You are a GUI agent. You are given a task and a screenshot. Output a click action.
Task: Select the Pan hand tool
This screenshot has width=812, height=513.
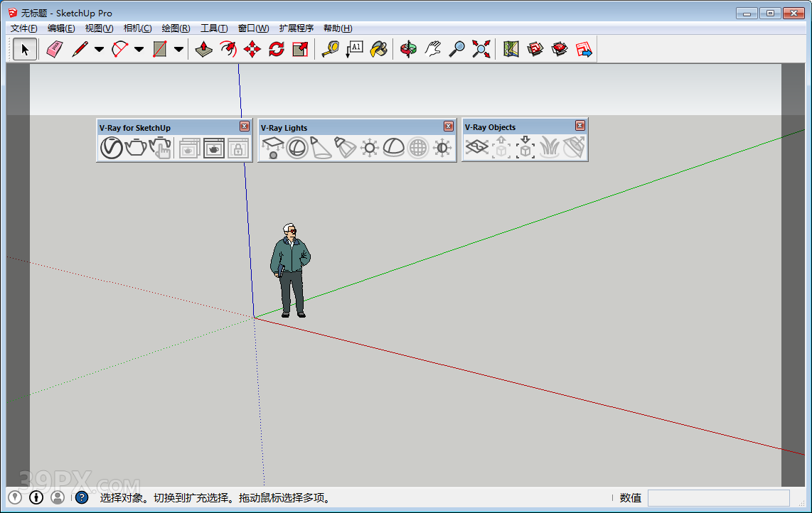(x=433, y=48)
